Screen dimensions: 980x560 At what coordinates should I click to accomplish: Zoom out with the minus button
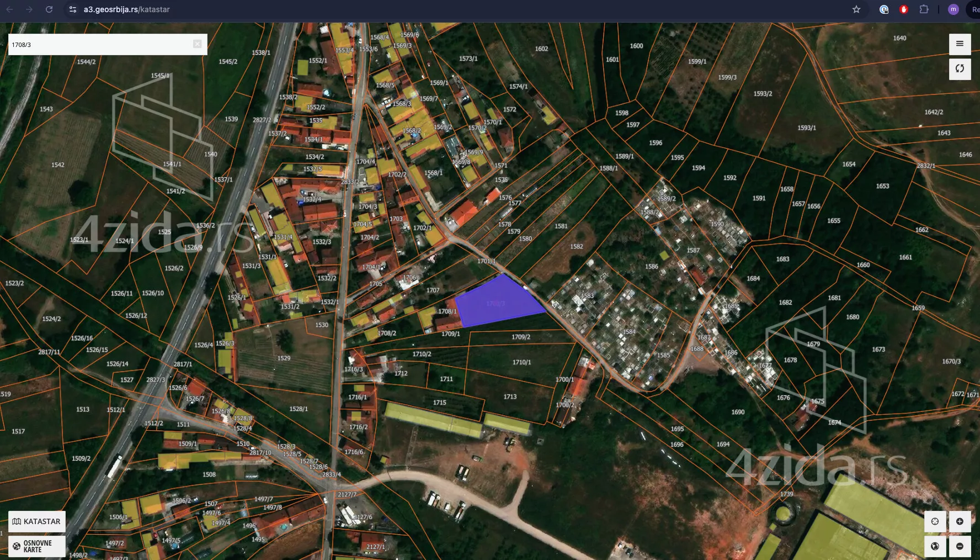(x=960, y=546)
